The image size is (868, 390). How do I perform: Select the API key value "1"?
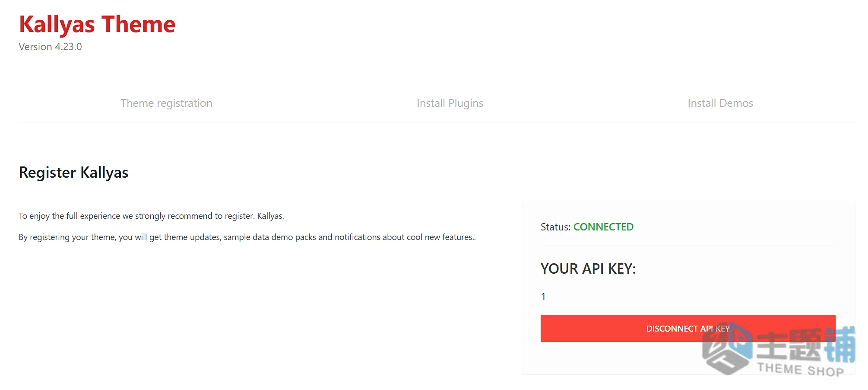(543, 297)
